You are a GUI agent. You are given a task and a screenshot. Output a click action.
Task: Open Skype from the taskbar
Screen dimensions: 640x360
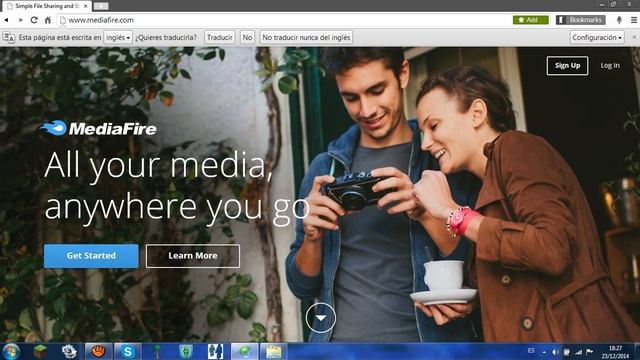pos(128,351)
